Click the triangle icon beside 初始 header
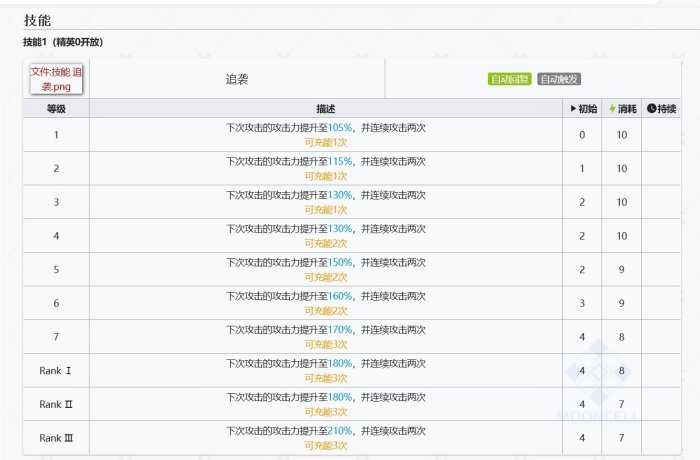700x460 pixels. [573, 108]
